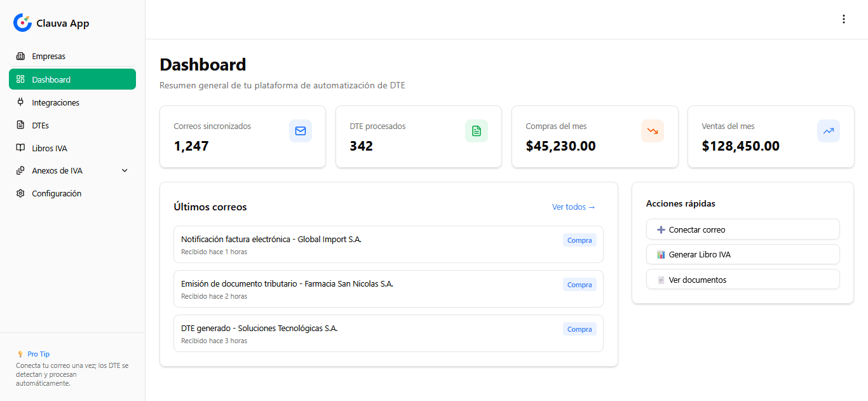
Task: Click the downward trend icon on Compras del mes
Action: click(x=652, y=131)
